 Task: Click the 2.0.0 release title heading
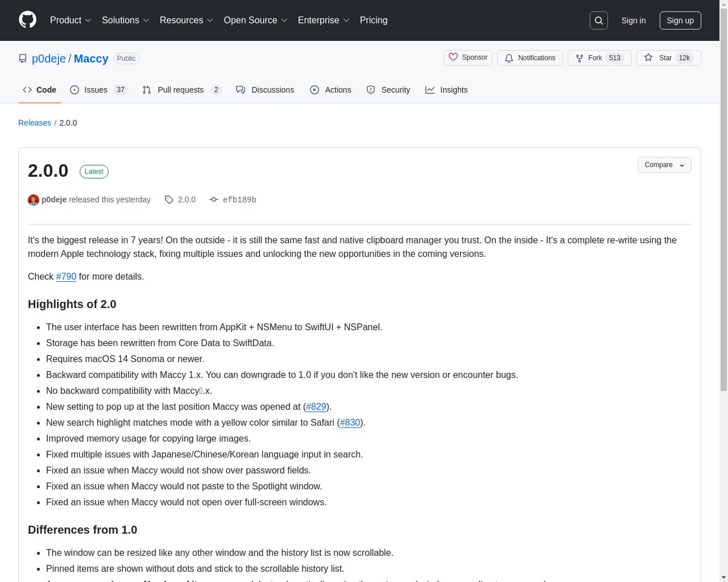pos(48,171)
